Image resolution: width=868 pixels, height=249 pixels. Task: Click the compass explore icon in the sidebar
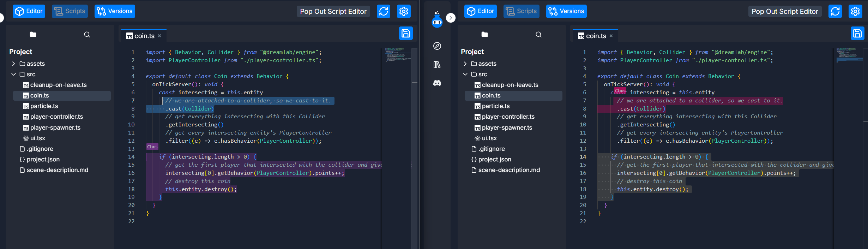tap(437, 46)
